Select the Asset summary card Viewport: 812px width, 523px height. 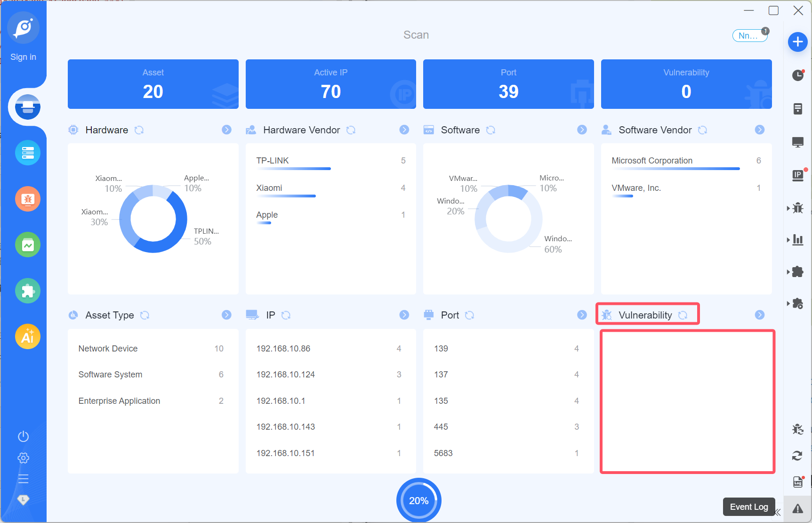coord(153,84)
